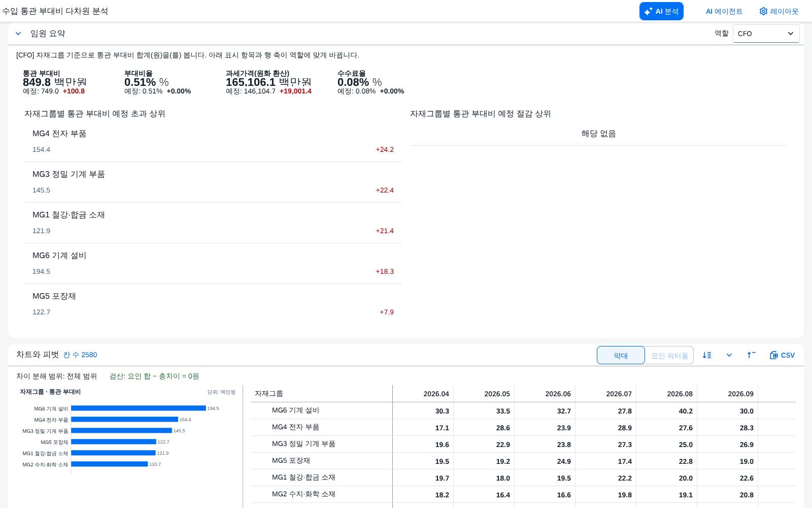The image size is (812, 508).
Task: Click the 과세가격(원화 환산) KPI value
Action: 268,82
